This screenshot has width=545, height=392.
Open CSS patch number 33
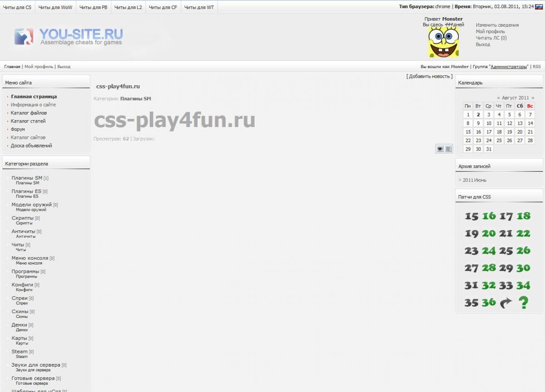click(x=506, y=285)
